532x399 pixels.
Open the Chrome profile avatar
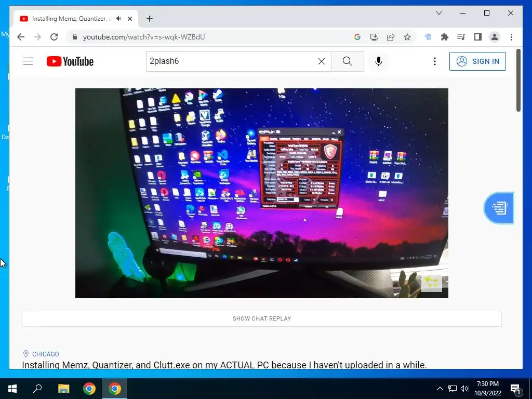(x=495, y=37)
